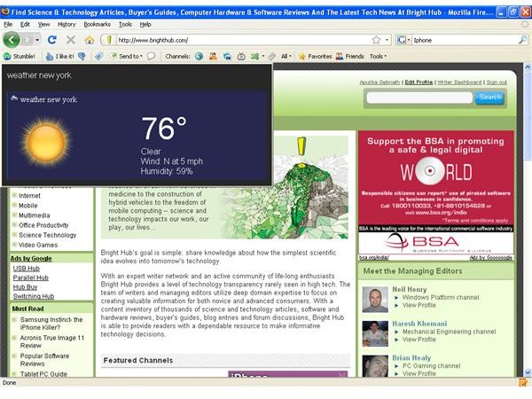Run search with the magnifier icon

(x=523, y=40)
